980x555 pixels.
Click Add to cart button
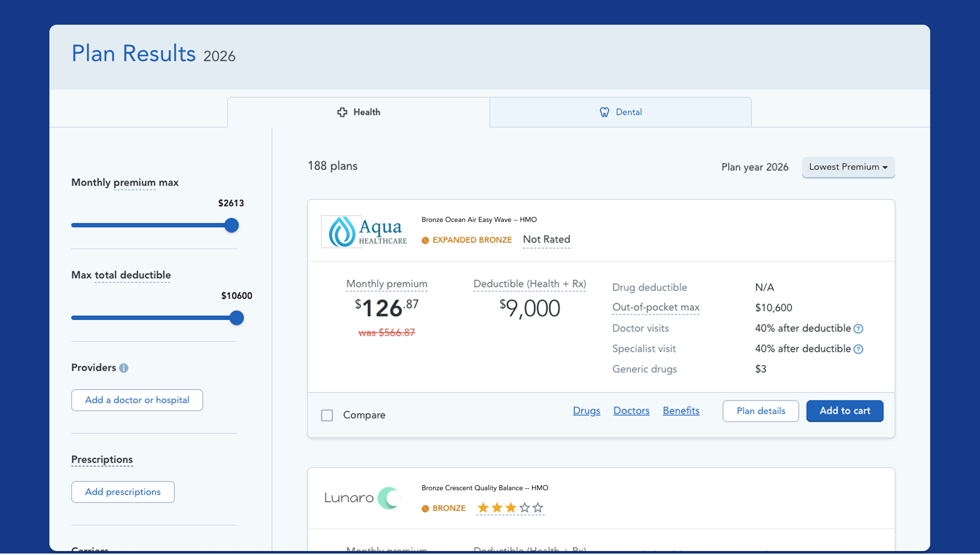pyautogui.click(x=845, y=411)
